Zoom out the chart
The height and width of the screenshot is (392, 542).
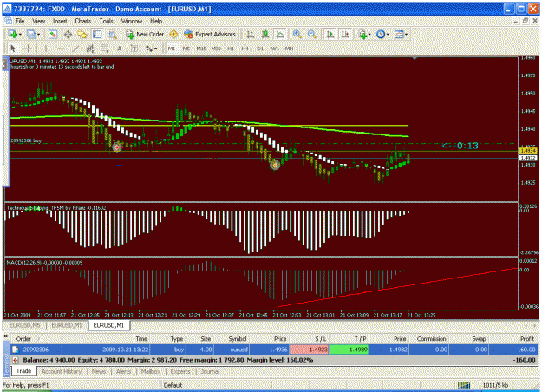(x=312, y=34)
